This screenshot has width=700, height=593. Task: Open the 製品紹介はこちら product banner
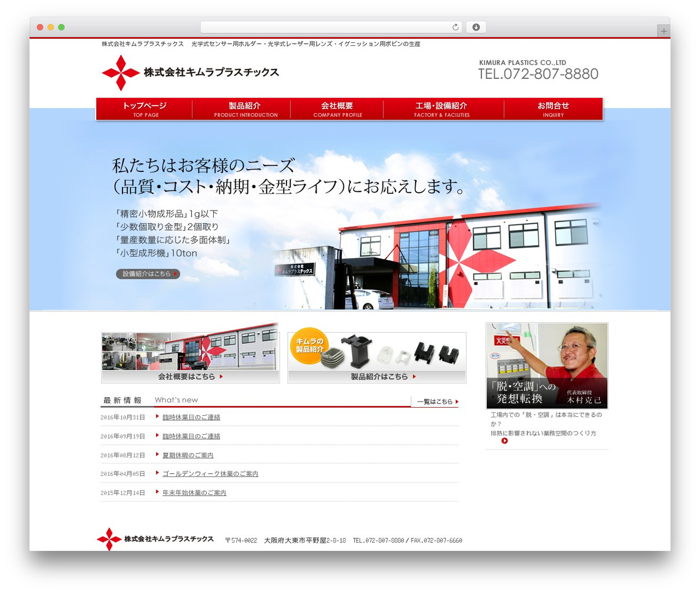point(377,356)
